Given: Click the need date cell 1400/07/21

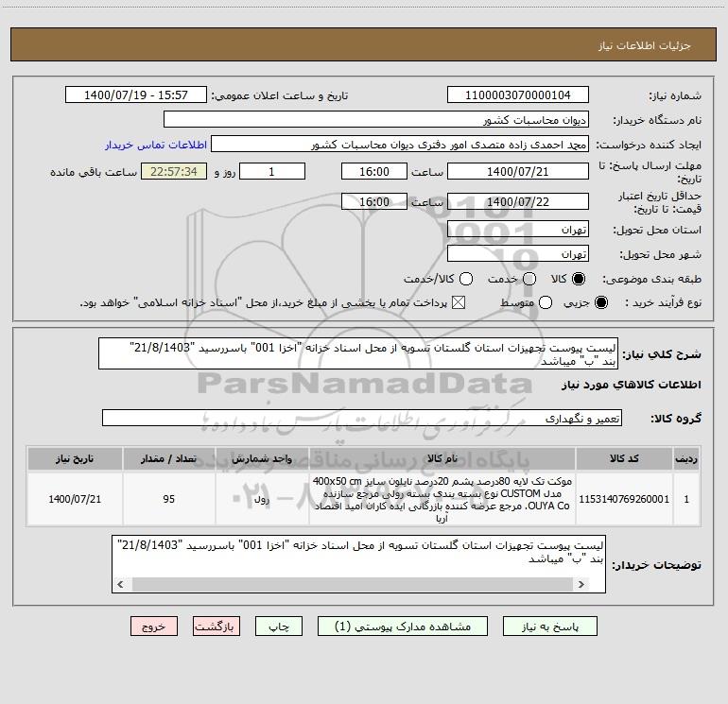Looking at the screenshot, I should pos(75,499).
